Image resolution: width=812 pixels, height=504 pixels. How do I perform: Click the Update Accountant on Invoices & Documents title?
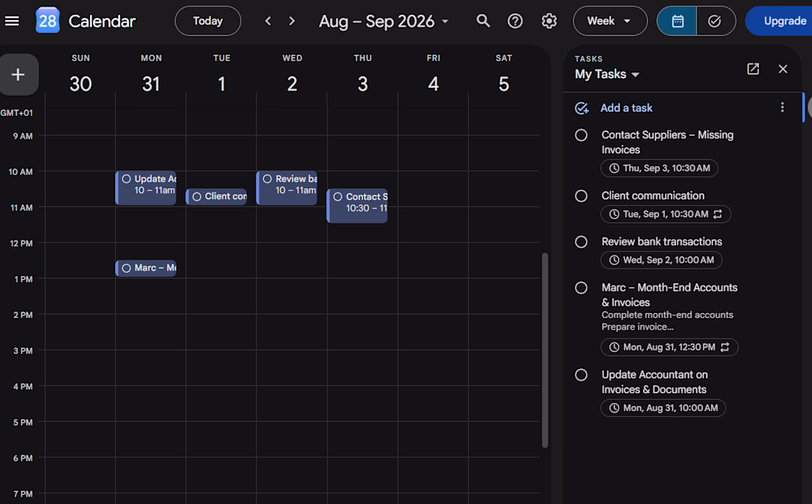(654, 382)
